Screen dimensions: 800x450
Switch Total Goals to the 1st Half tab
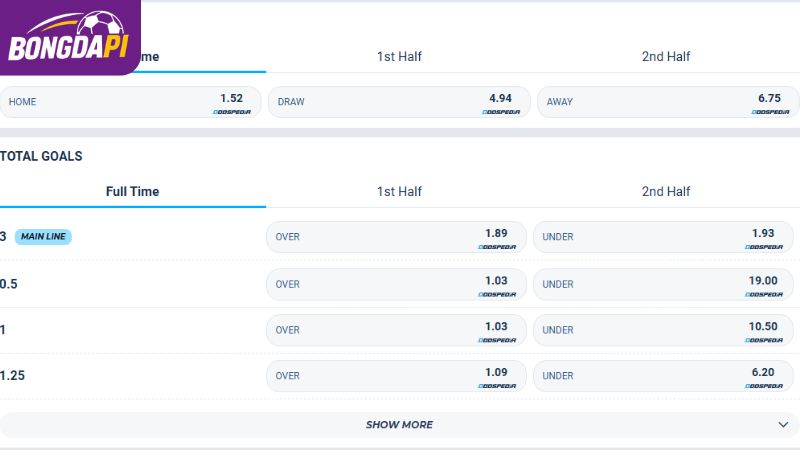[x=399, y=191]
